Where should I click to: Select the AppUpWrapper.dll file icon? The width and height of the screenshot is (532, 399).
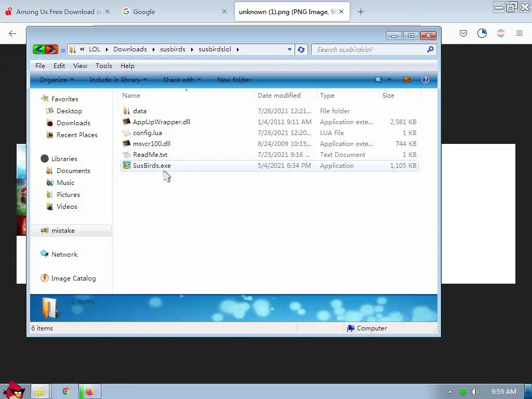pyautogui.click(x=127, y=122)
